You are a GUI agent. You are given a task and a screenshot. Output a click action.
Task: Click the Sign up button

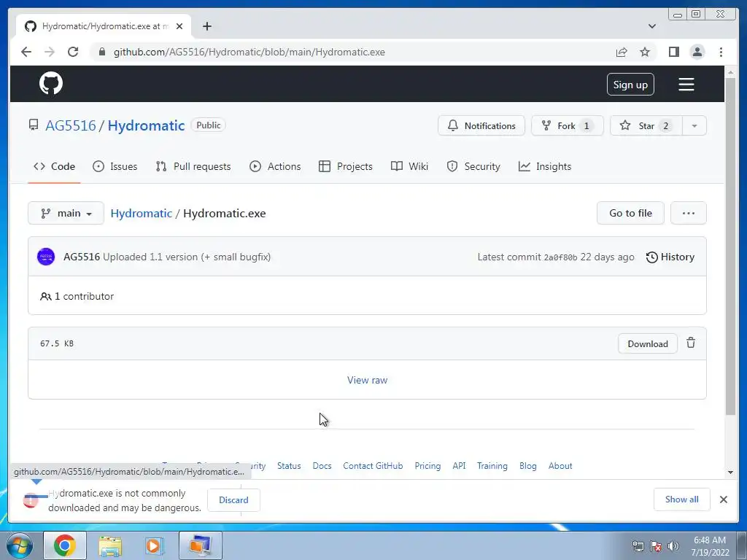tap(630, 85)
